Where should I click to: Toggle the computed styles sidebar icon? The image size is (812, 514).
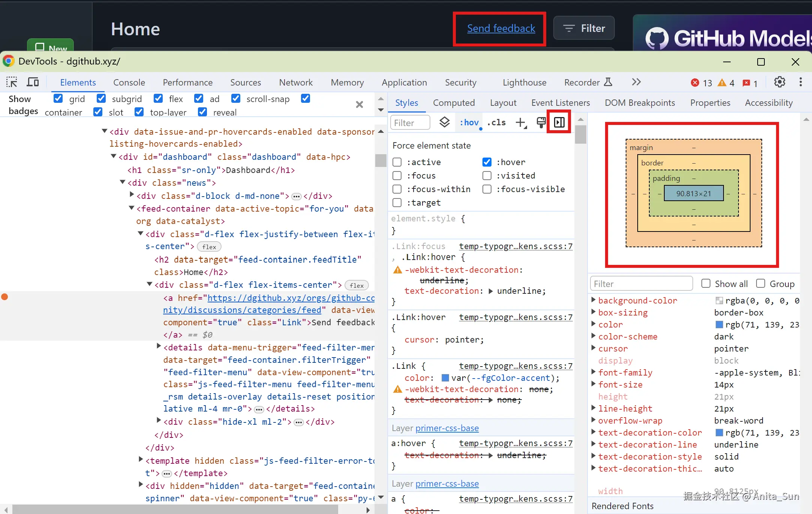click(559, 122)
